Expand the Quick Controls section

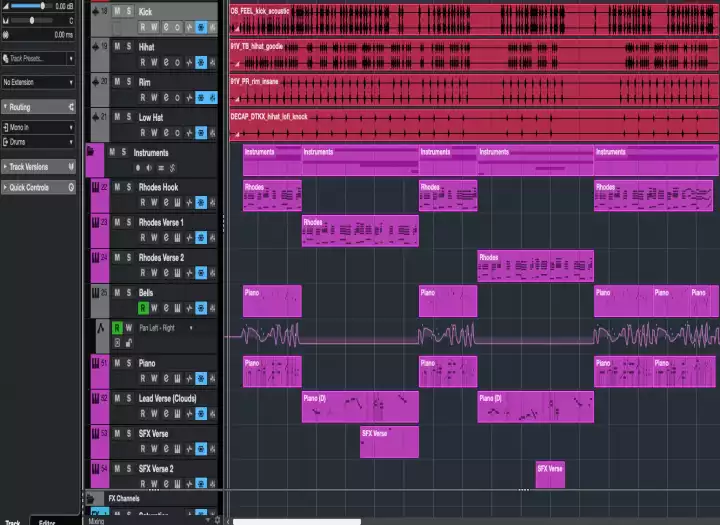click(38, 188)
